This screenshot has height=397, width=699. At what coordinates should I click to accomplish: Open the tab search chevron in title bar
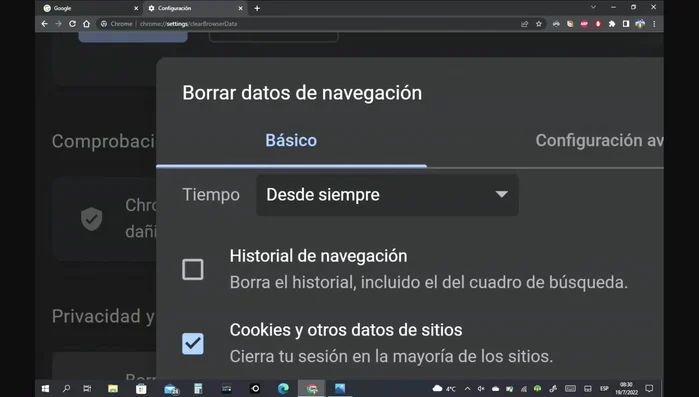[593, 7]
